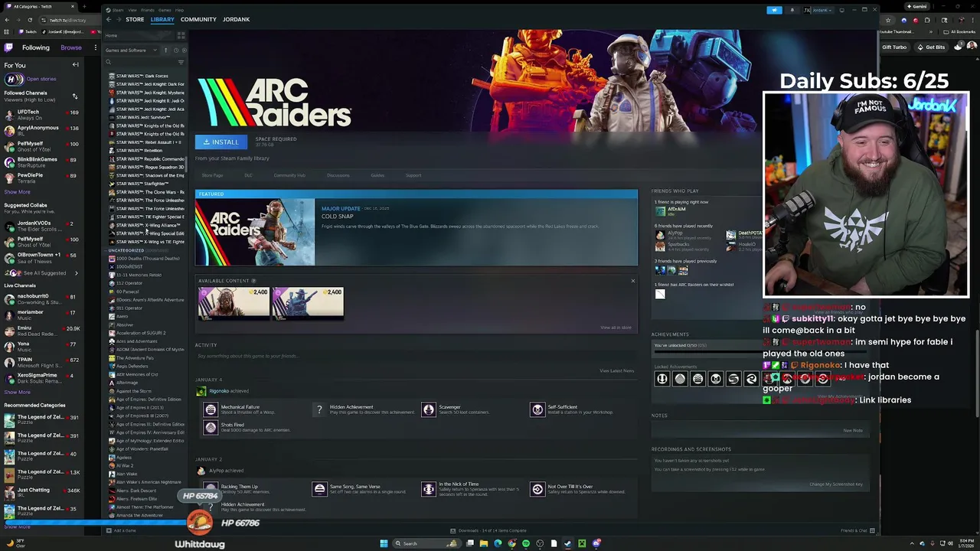
Task: Click Add a Game at library bottom
Action: pos(121,530)
